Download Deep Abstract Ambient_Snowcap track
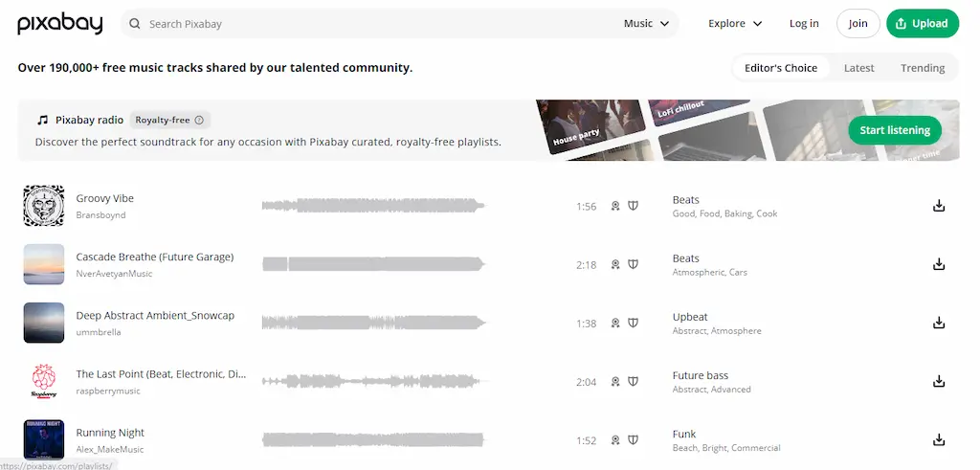The height and width of the screenshot is (470, 980). point(938,324)
